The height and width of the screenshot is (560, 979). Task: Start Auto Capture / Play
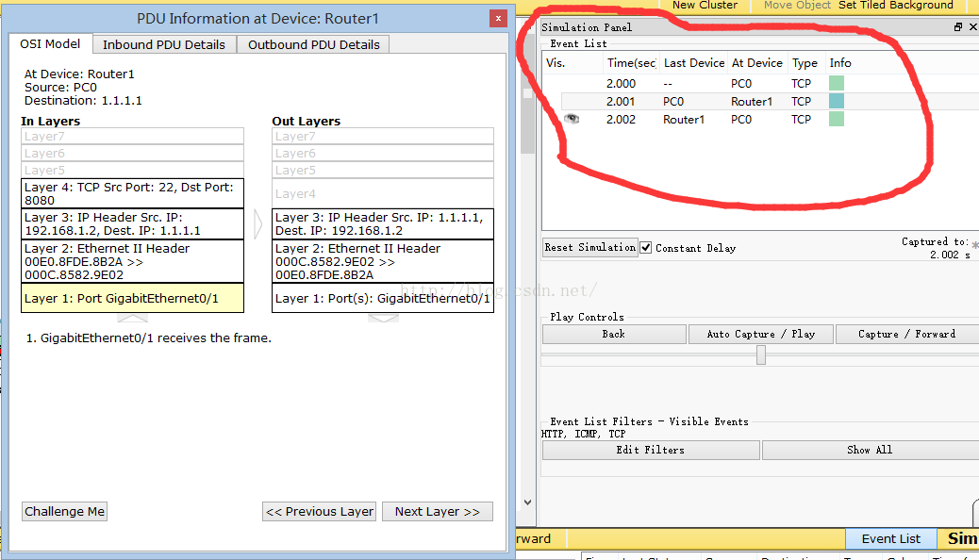(x=760, y=334)
